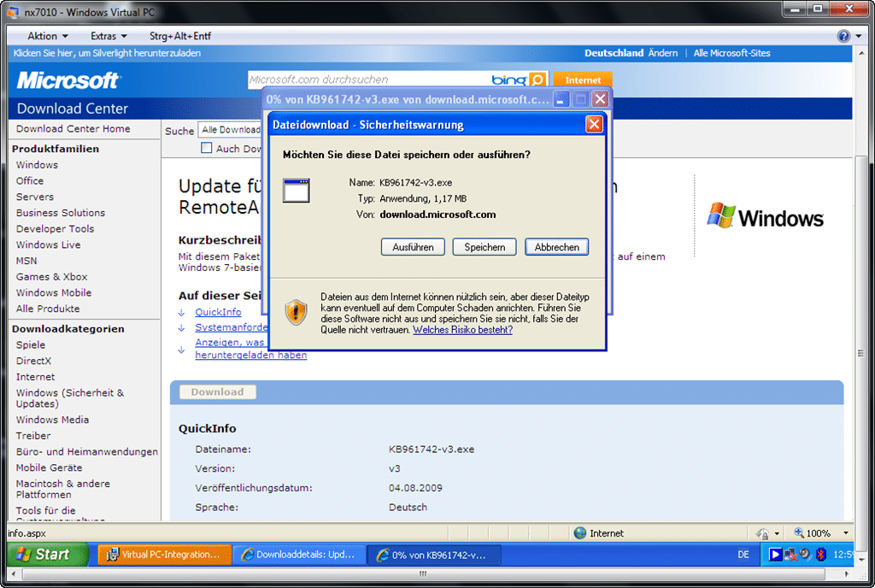Open the privacy icon dropdown arrow
Image resolution: width=875 pixels, height=588 pixels.
(777, 533)
